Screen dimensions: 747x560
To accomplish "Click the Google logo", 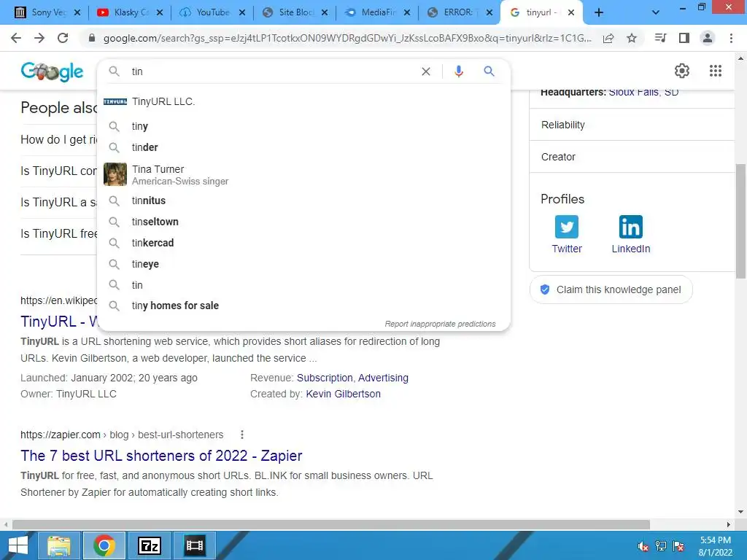I will click(52, 71).
